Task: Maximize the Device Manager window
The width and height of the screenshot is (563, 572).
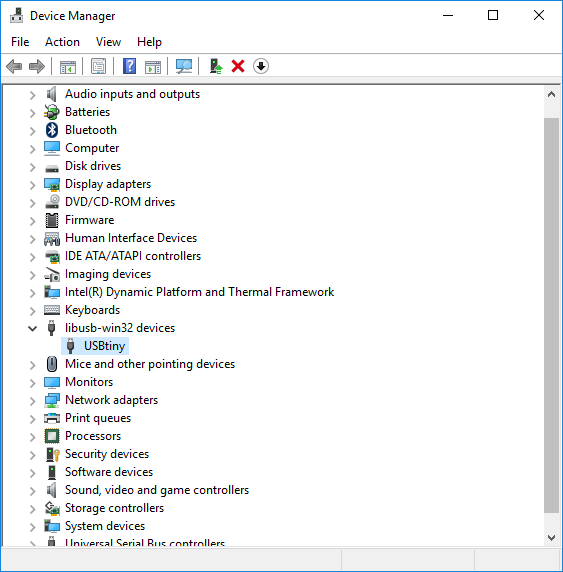Action: pos(493,15)
